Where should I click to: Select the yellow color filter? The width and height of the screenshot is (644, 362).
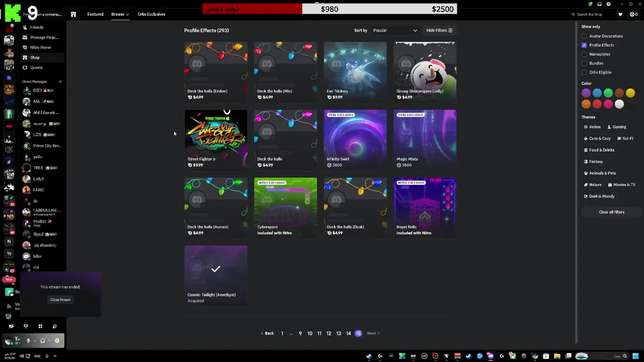[x=630, y=93]
